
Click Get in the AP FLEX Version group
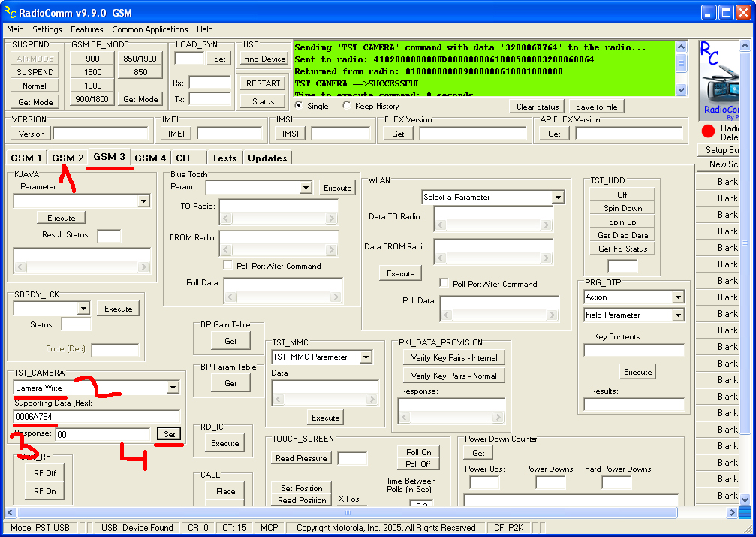(555, 134)
